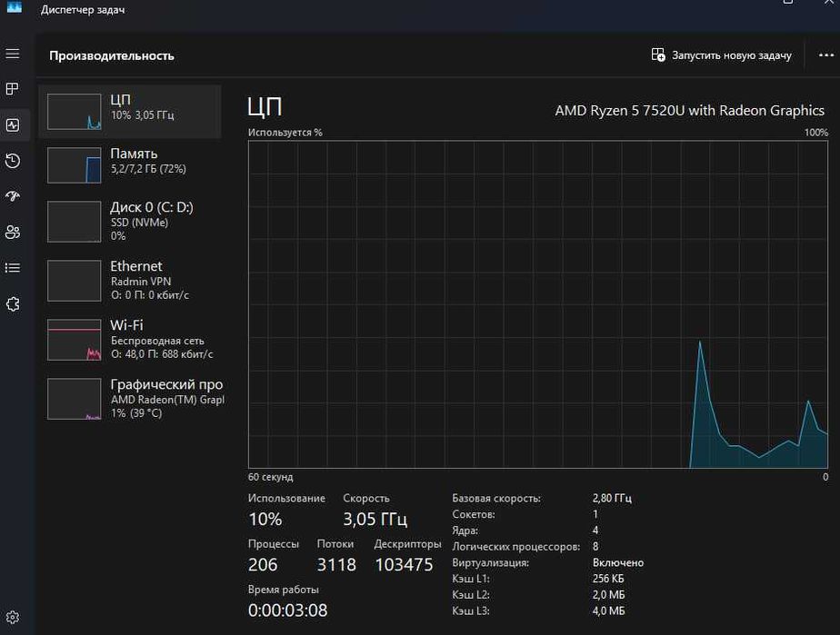The height and width of the screenshot is (635, 840).
Task: Click the uptime value 0:00:03:08
Action: tap(287, 610)
